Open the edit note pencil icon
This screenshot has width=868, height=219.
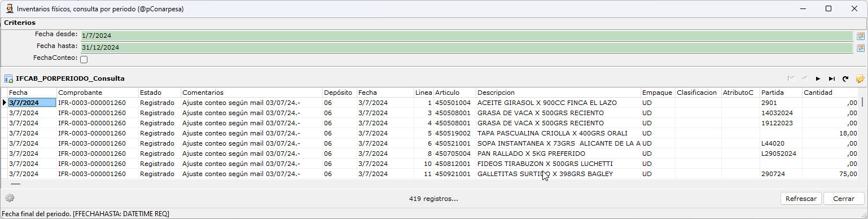pos(860,79)
